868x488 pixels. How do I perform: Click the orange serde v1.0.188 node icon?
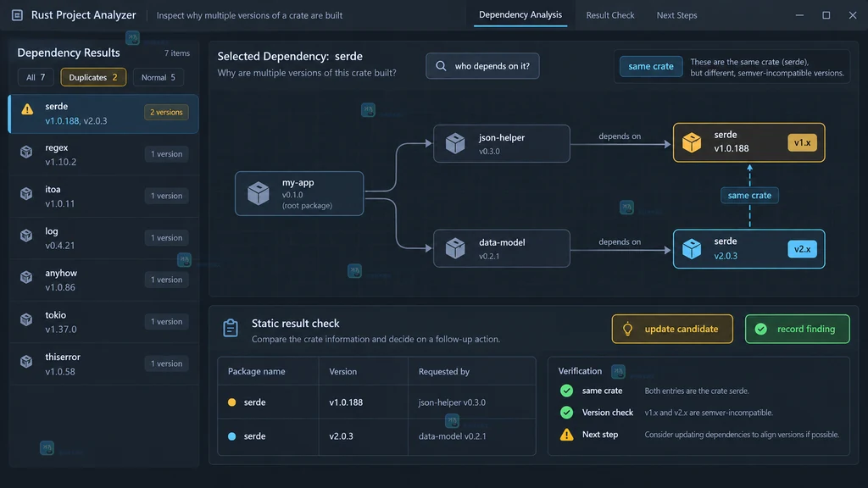click(x=692, y=142)
